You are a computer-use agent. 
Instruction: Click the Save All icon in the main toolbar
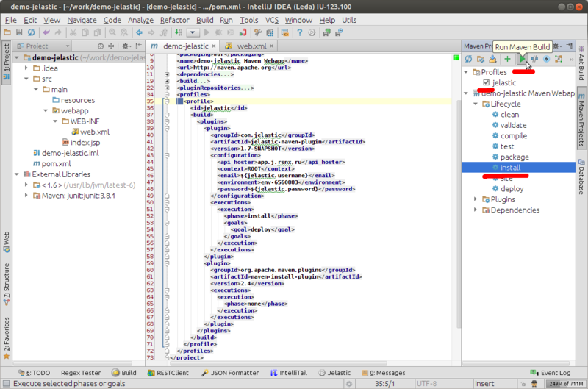[20, 32]
